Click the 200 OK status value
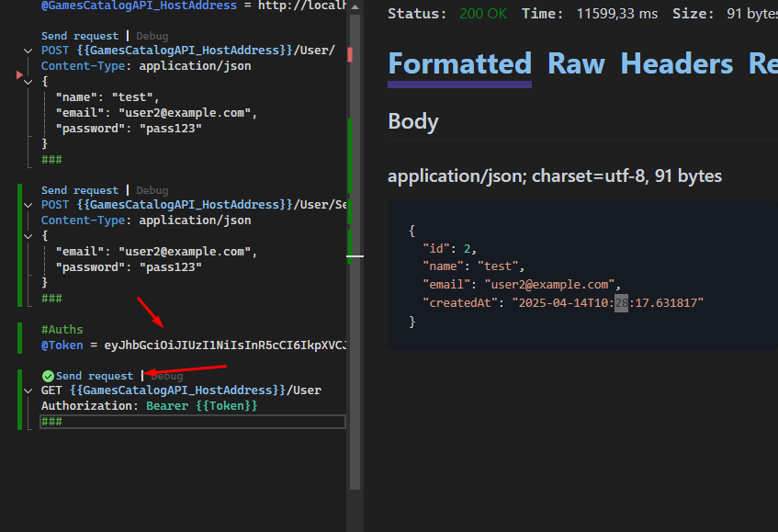 click(x=483, y=14)
